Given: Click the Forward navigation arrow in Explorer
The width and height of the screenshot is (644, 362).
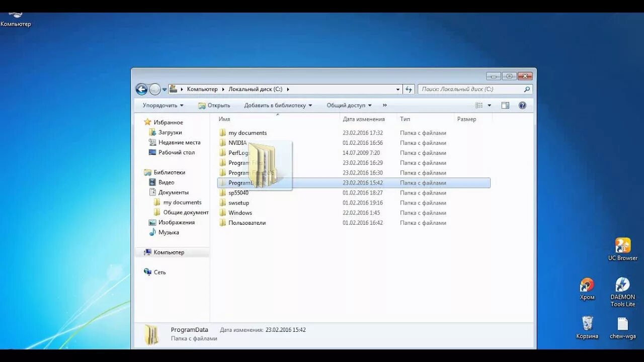Looking at the screenshot, I should 155,89.
